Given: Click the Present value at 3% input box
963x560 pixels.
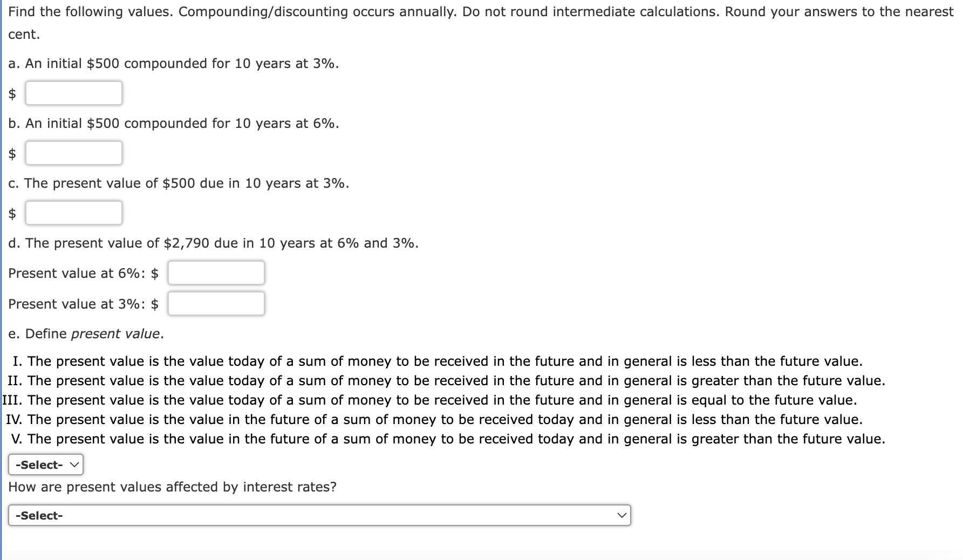Looking at the screenshot, I should pyautogui.click(x=215, y=303).
